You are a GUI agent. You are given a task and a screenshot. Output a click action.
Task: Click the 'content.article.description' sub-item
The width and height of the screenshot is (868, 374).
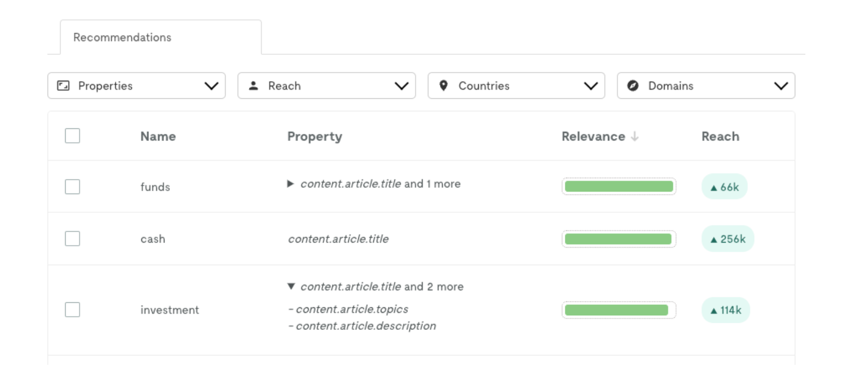[366, 326]
